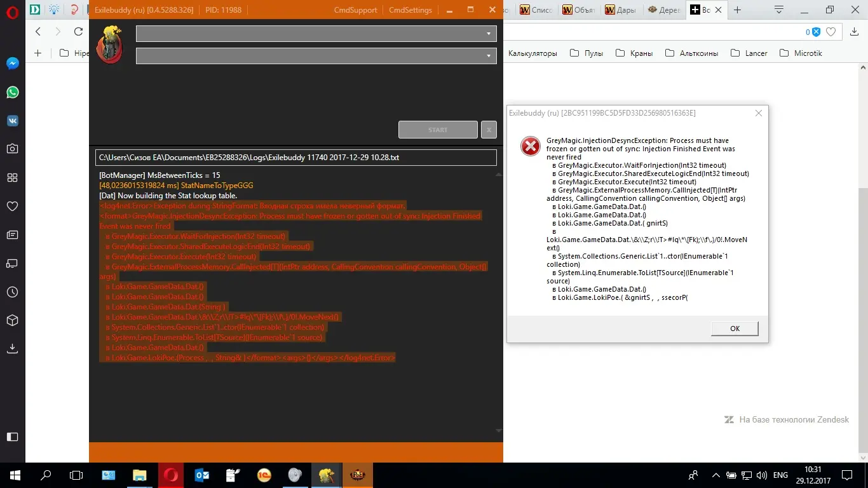The width and height of the screenshot is (868, 488).
Task: Switch to the Дерев browser tab
Action: tap(664, 10)
